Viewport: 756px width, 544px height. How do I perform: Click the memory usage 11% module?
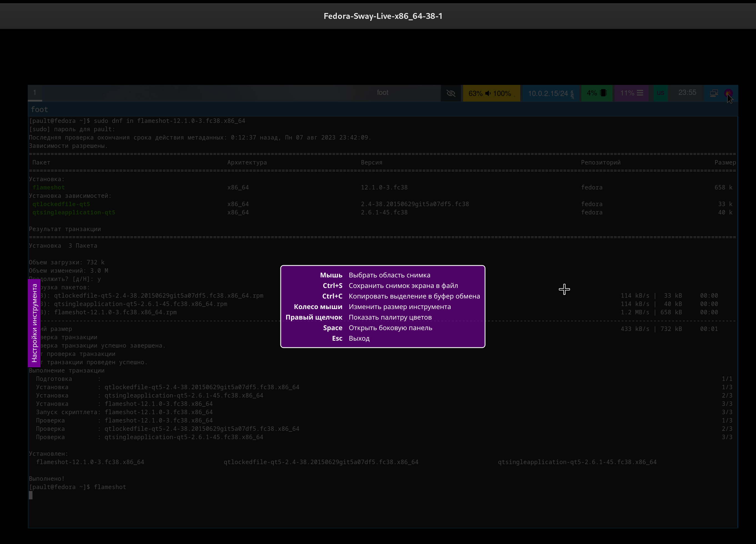click(631, 93)
